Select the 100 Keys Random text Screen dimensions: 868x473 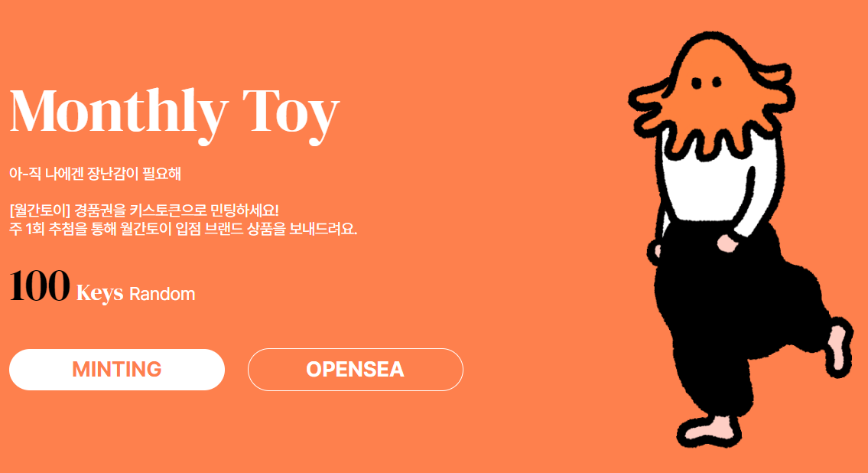(102, 287)
